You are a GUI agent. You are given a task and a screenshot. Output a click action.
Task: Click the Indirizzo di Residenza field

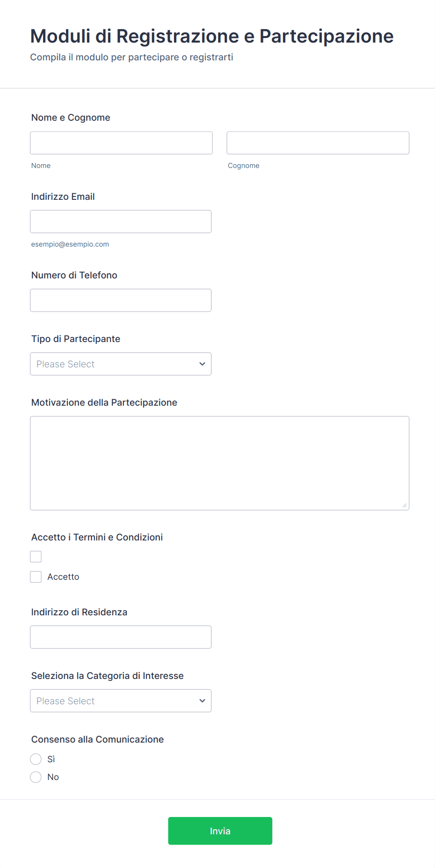pyautogui.click(x=121, y=637)
